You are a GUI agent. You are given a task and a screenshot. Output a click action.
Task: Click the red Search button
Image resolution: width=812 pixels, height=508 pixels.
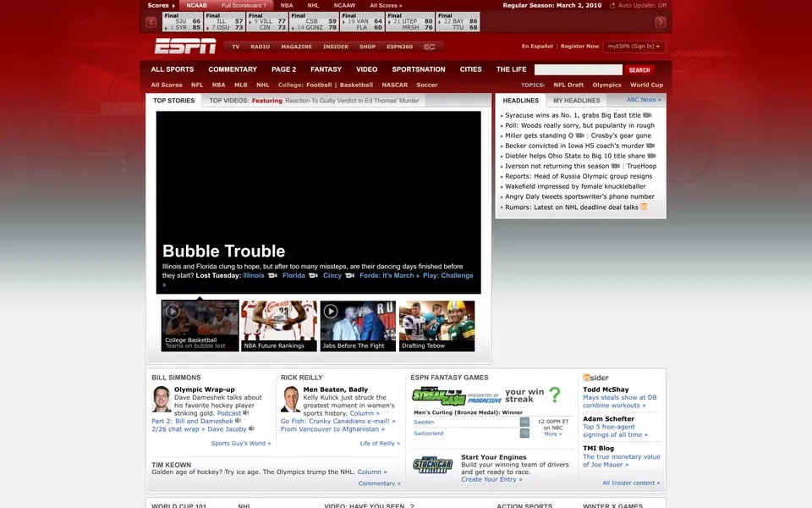click(x=639, y=70)
